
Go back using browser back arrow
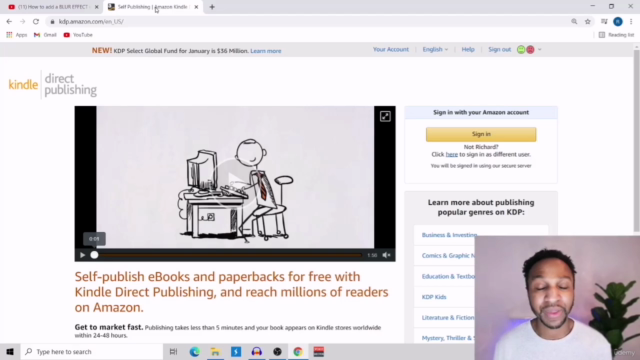[x=9, y=22]
